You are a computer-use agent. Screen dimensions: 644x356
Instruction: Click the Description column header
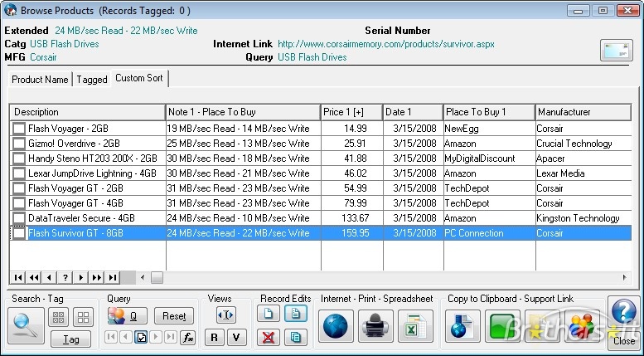[x=87, y=112]
